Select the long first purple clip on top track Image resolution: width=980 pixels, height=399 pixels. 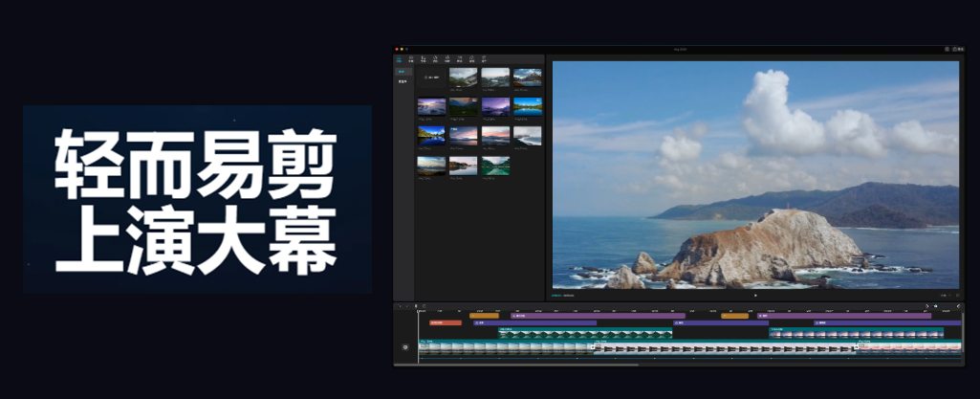tap(598, 316)
